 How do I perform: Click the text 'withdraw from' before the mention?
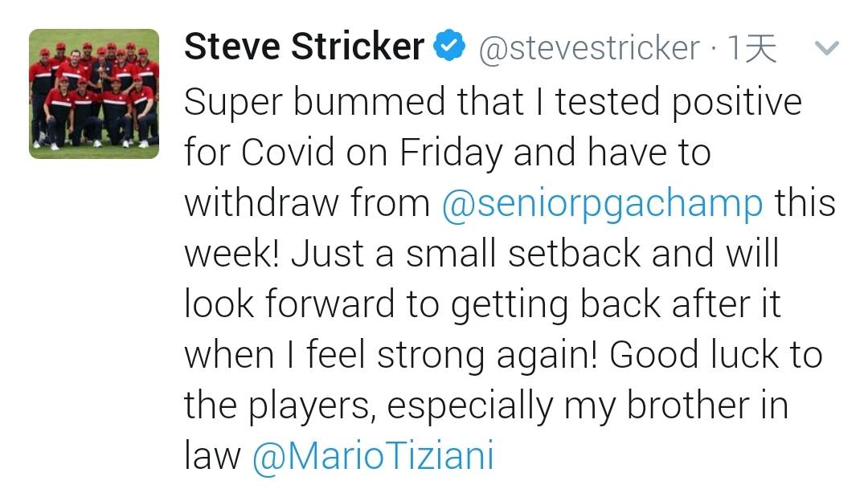(307, 203)
